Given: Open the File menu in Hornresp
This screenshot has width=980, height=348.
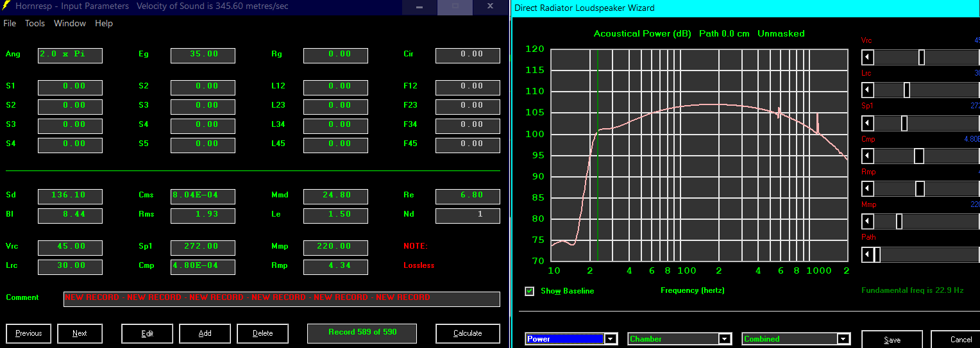Looking at the screenshot, I should coord(10,23).
